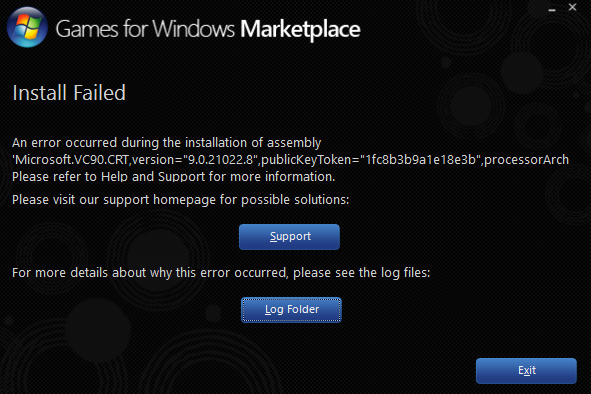Click the publicKeyToken value 1fc8b3b9a1e18e3b
The width and height of the screenshot is (591, 394).
point(422,160)
